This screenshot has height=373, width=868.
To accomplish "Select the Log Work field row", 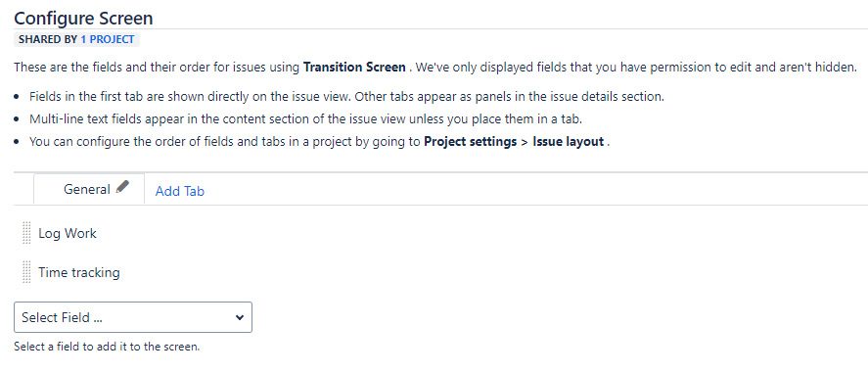I will (440, 234).
